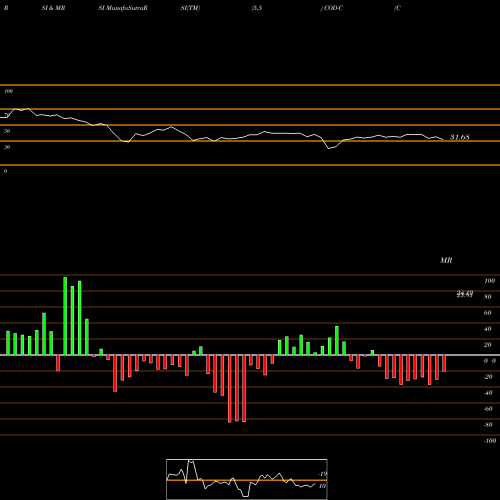The width and height of the screenshot is (500, 500).
Task: Select the 'SI(TM)' header label
Action: [190, 8]
